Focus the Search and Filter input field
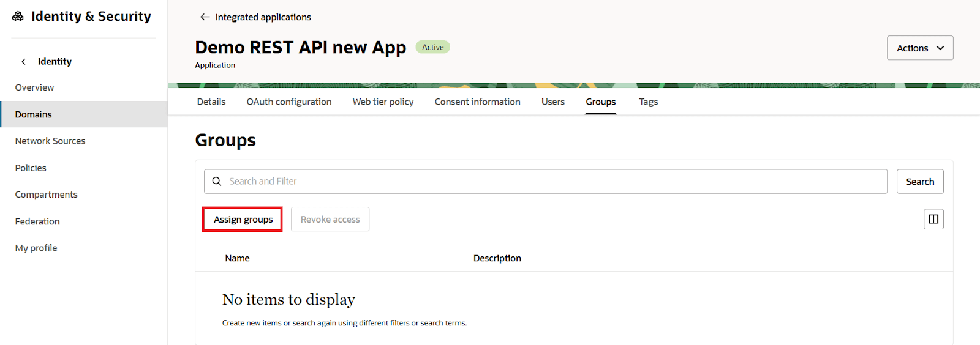 coord(546,182)
